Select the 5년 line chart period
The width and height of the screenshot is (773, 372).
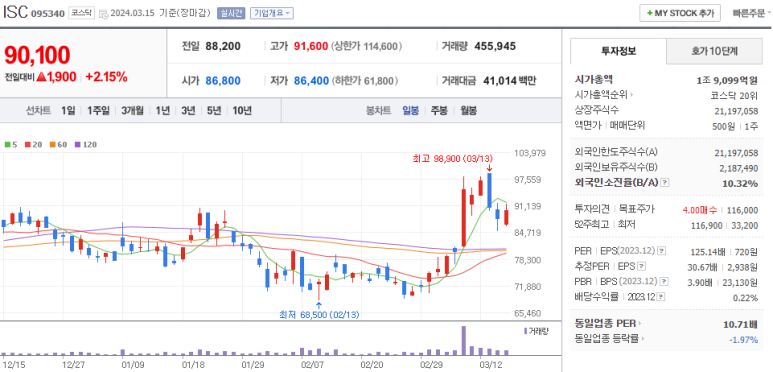(x=214, y=110)
